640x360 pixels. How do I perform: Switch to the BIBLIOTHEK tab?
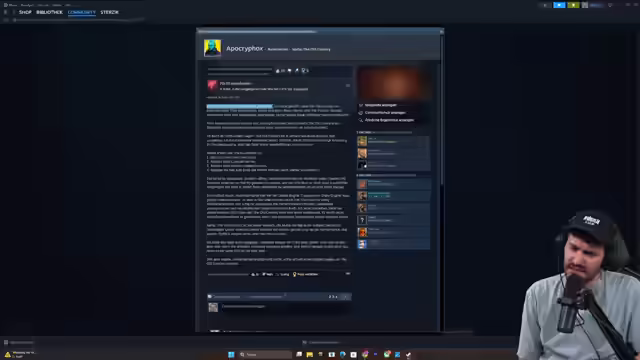tap(49, 12)
